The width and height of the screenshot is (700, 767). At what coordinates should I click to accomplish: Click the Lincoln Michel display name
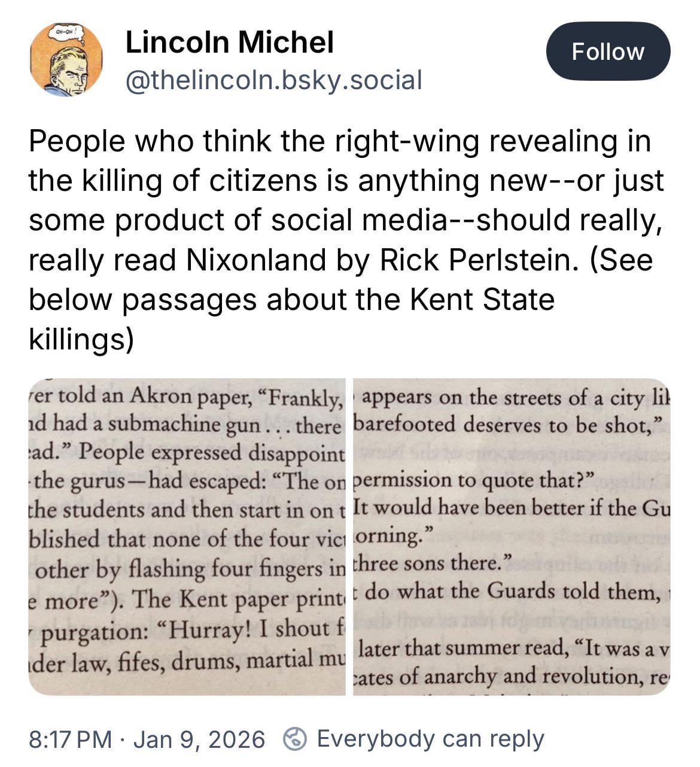(x=229, y=42)
